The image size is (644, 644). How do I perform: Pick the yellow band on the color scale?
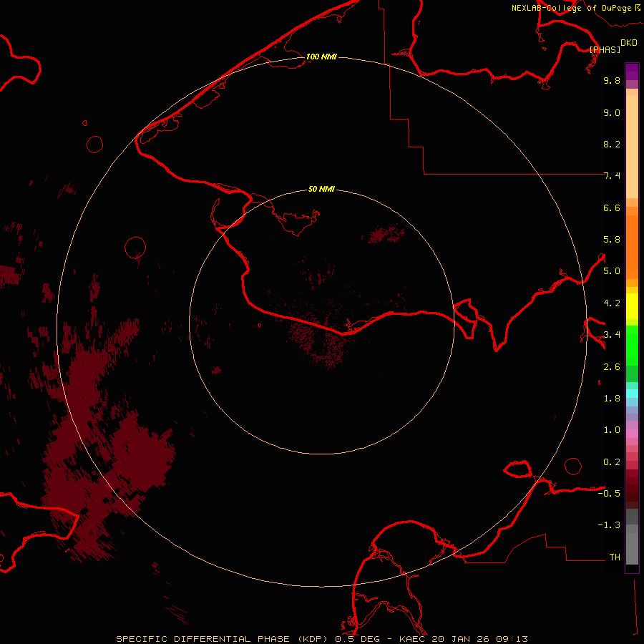(632, 306)
